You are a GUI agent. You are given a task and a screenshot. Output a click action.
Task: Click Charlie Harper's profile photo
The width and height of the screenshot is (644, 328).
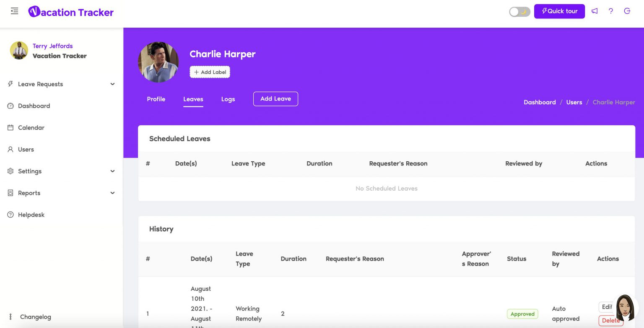click(x=158, y=62)
